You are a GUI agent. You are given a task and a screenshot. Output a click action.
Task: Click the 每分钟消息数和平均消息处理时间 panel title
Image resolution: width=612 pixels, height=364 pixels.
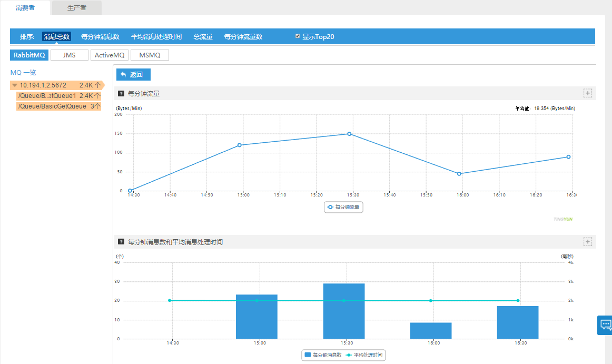pos(175,242)
